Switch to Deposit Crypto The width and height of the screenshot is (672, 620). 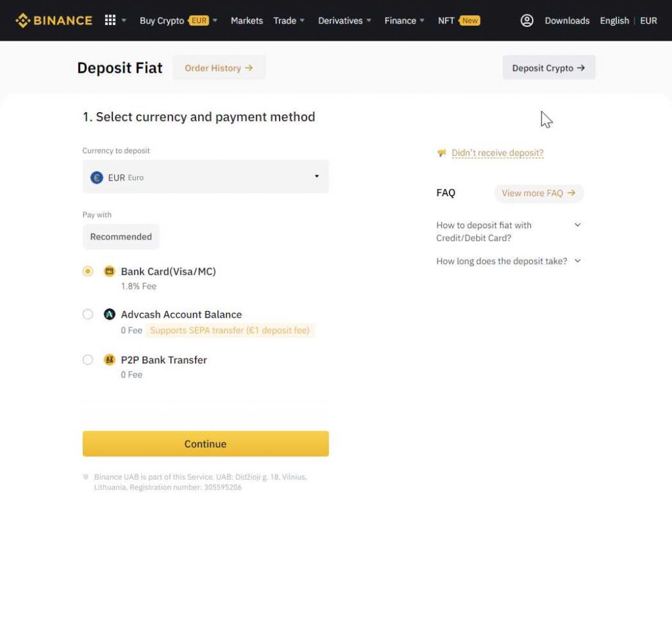coord(549,68)
